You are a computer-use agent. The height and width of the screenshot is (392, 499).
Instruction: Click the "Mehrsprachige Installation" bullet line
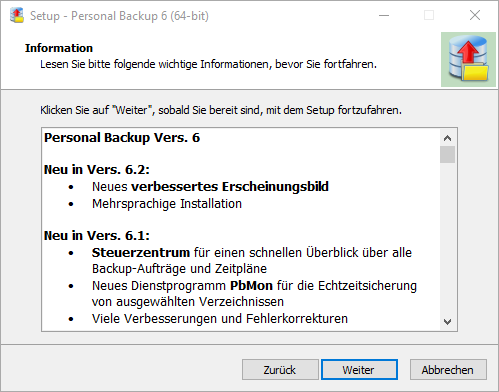167,204
